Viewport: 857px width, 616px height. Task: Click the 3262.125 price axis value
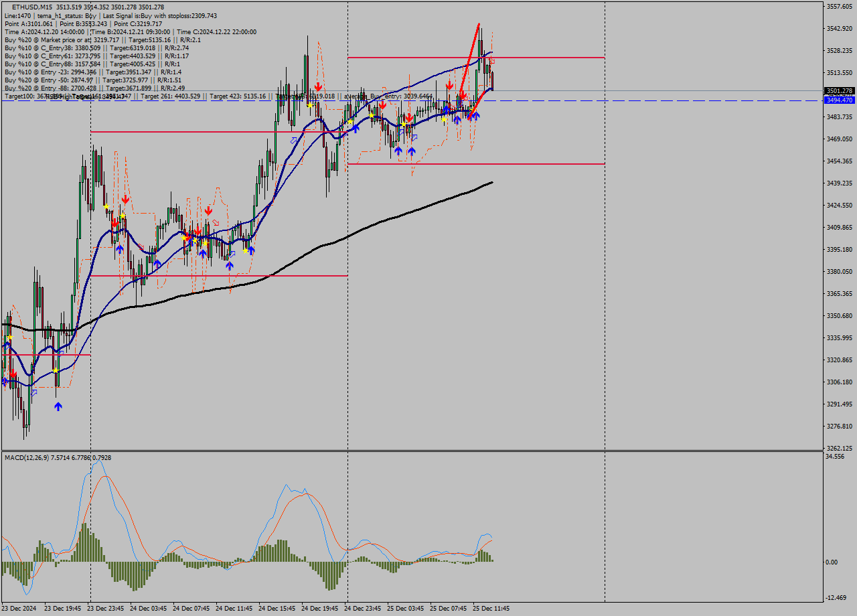click(x=840, y=448)
